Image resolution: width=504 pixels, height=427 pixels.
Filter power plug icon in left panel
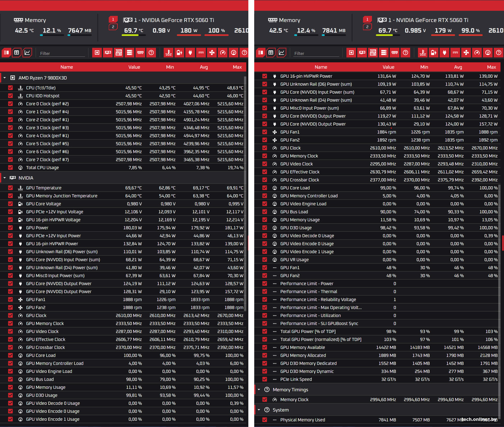point(190,53)
